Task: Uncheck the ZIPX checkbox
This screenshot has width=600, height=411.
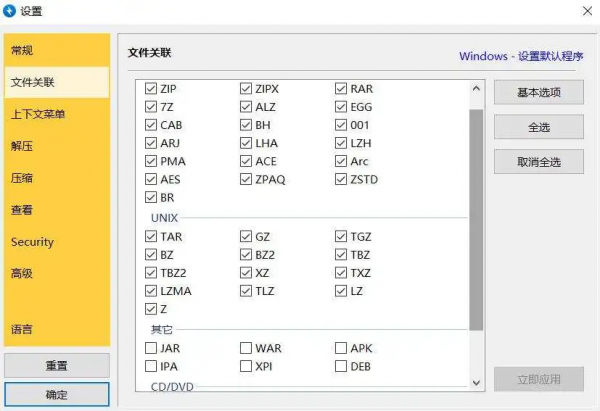Action: 246,89
